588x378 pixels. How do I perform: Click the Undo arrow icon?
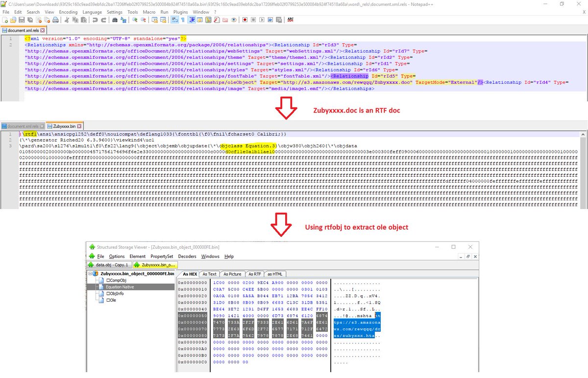[x=95, y=20]
